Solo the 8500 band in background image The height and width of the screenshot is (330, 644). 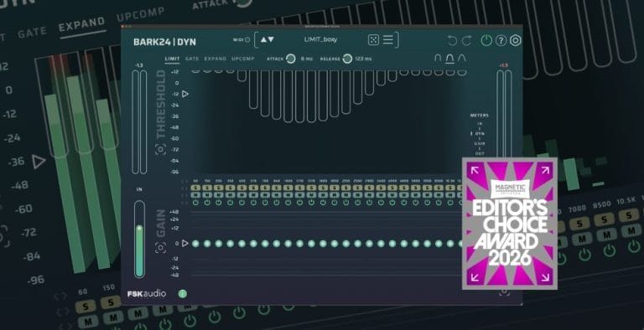pos(604,219)
